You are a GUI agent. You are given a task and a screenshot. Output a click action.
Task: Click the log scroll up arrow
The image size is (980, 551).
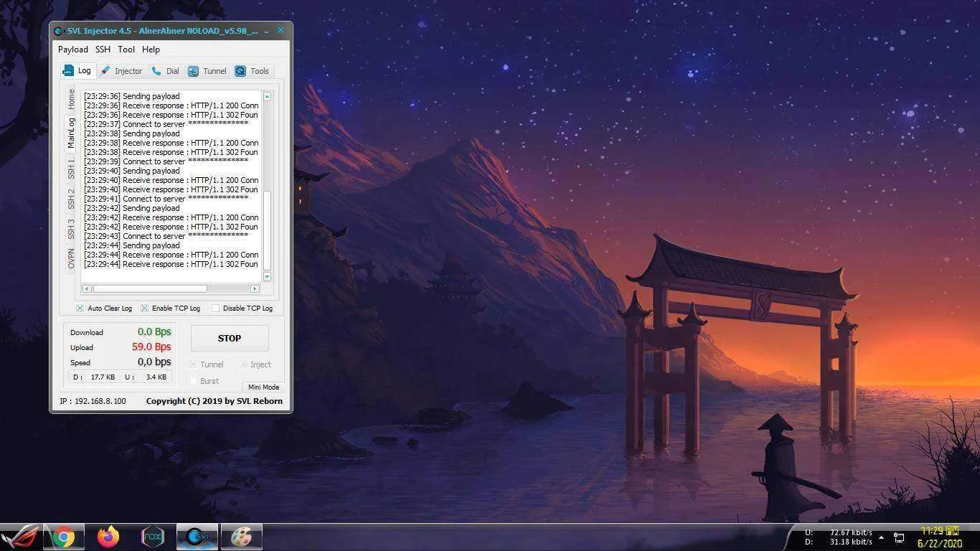[267, 96]
